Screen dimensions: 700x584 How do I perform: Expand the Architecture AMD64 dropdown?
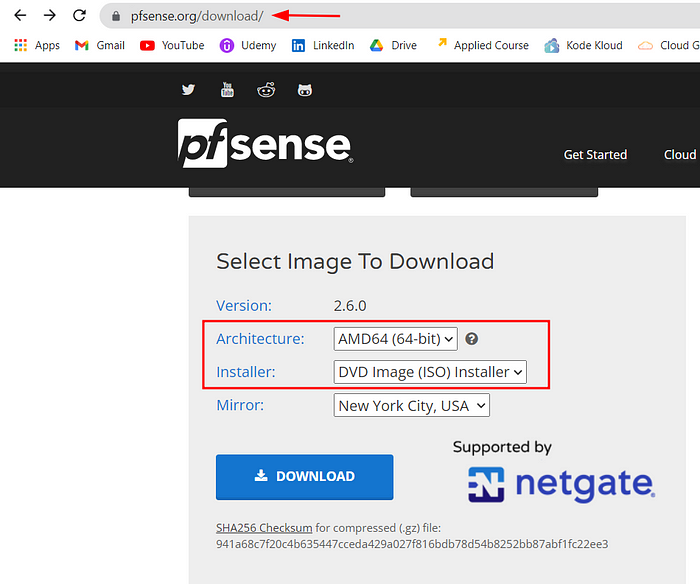point(396,339)
